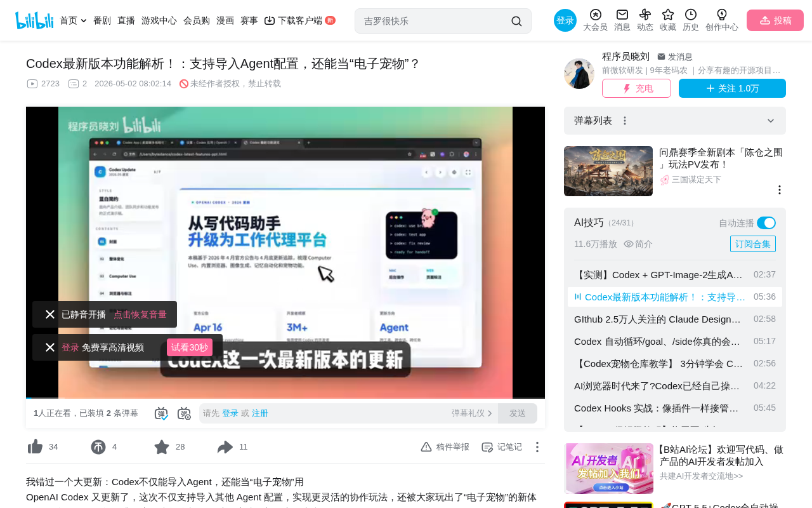The height and width of the screenshot is (508, 812).
Task: Open the 弹幕礼仪 link
Action: tap(472, 413)
